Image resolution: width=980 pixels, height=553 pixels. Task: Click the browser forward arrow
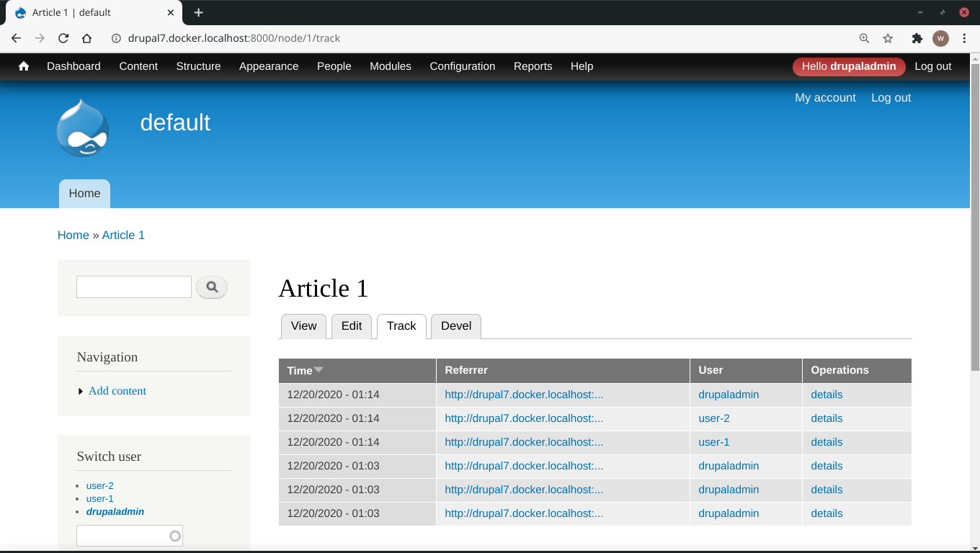[40, 38]
